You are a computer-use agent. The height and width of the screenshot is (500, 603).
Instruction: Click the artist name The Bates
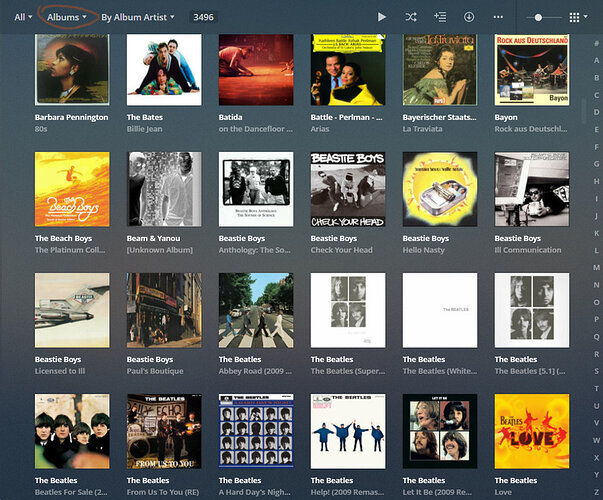tap(145, 117)
